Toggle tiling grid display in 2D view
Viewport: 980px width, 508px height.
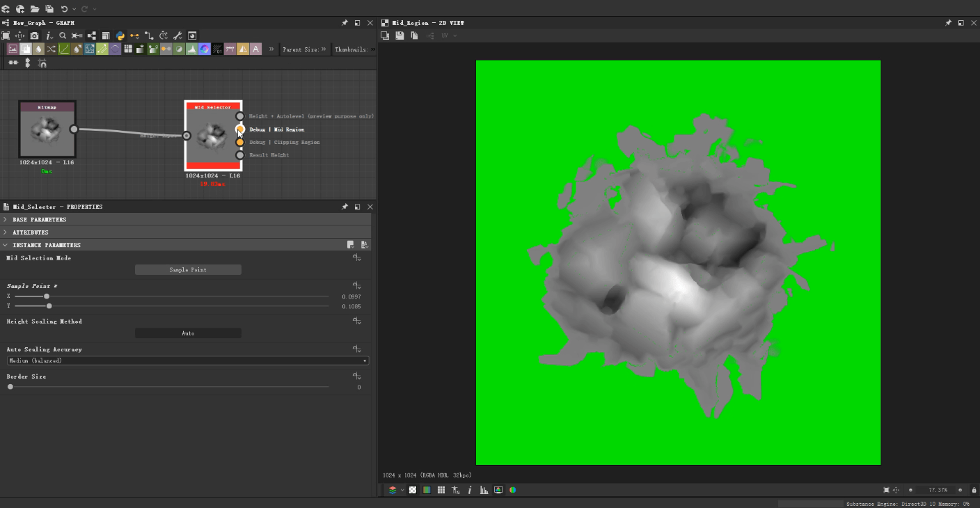(x=441, y=490)
